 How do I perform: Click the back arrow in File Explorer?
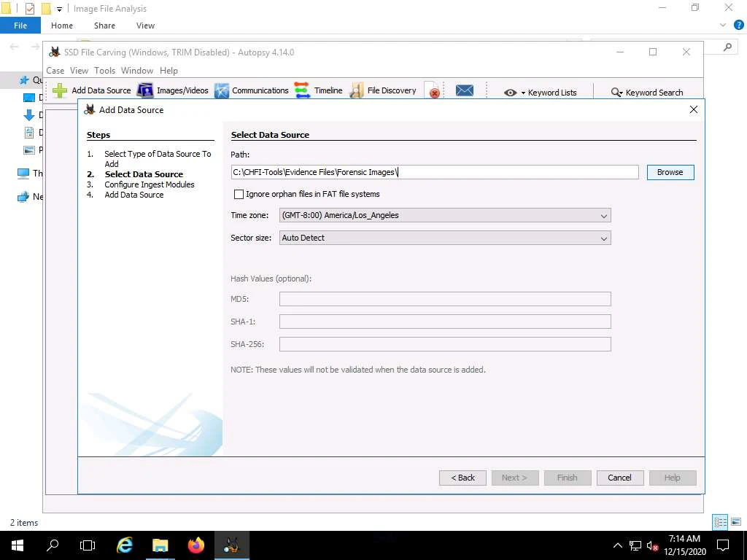(x=15, y=46)
